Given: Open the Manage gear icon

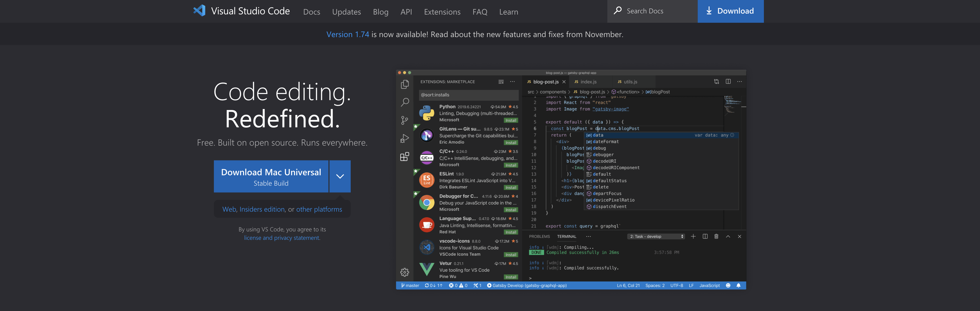Looking at the screenshot, I should (405, 272).
